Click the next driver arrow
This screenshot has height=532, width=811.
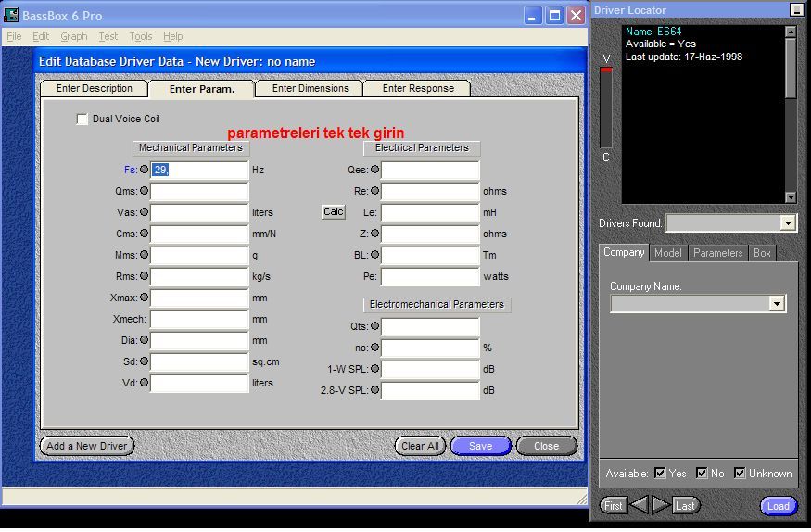click(x=660, y=505)
